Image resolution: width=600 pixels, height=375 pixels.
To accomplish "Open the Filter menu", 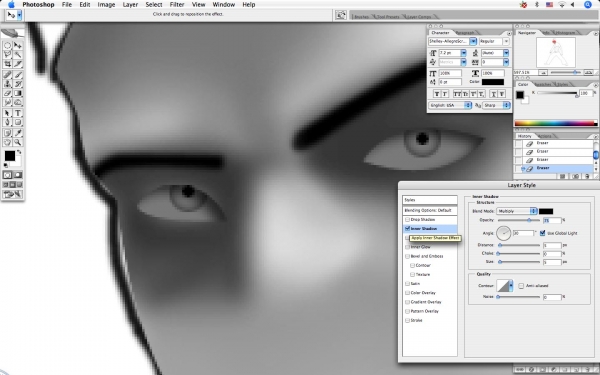I will tap(177, 5).
